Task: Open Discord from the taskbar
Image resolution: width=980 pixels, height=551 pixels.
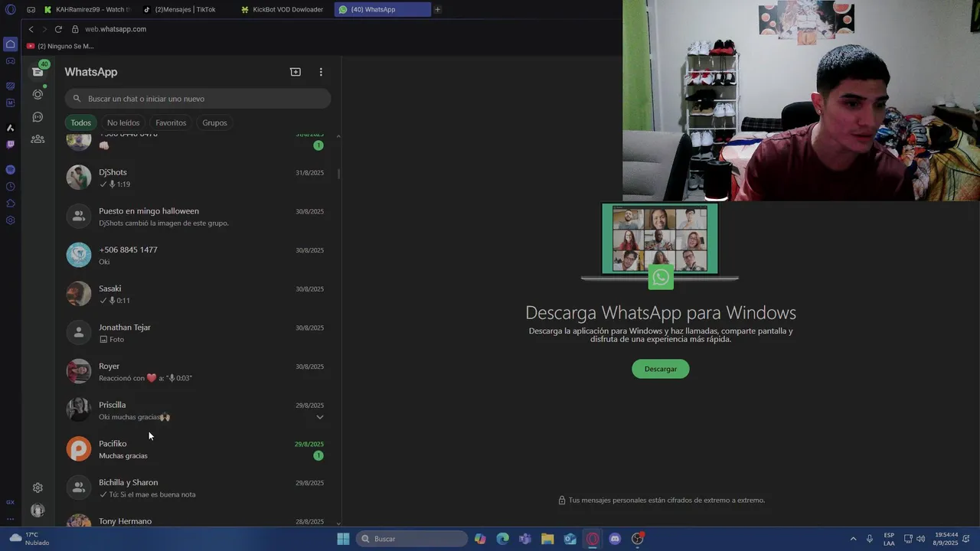Action: (615, 539)
